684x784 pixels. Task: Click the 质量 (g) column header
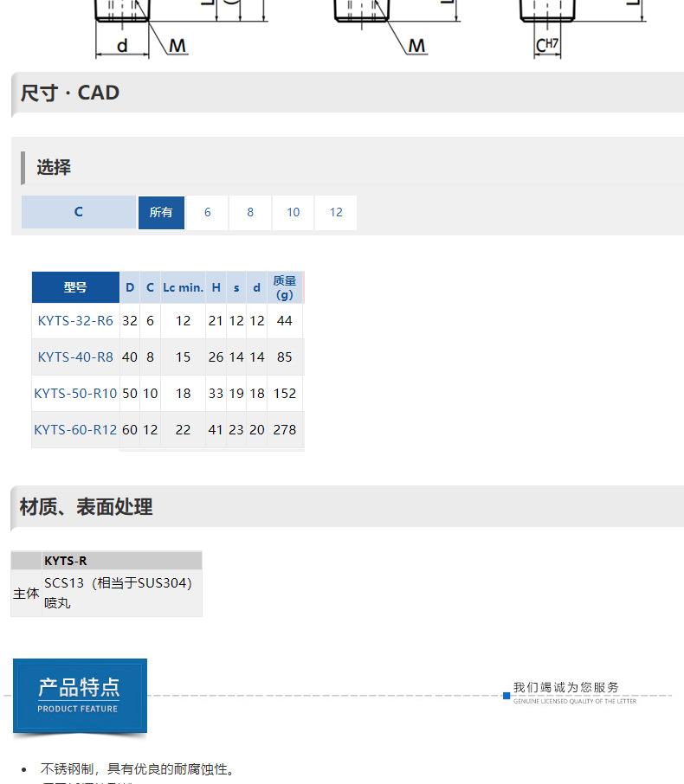pyautogui.click(x=284, y=287)
